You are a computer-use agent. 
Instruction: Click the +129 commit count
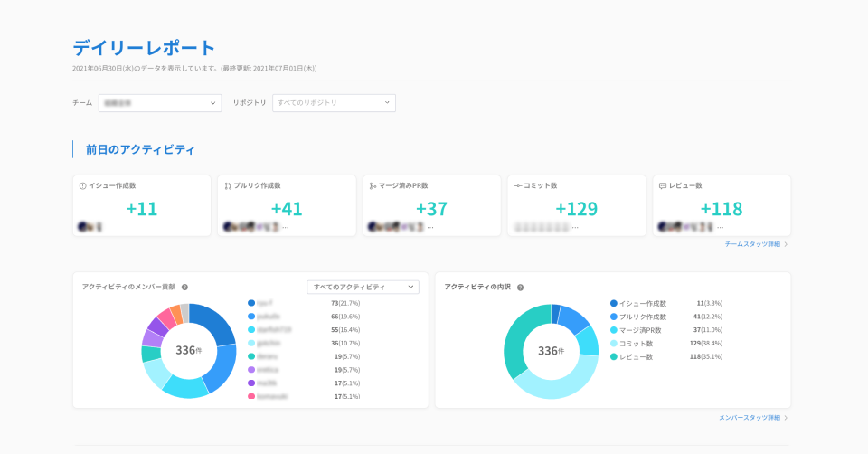pyautogui.click(x=577, y=209)
